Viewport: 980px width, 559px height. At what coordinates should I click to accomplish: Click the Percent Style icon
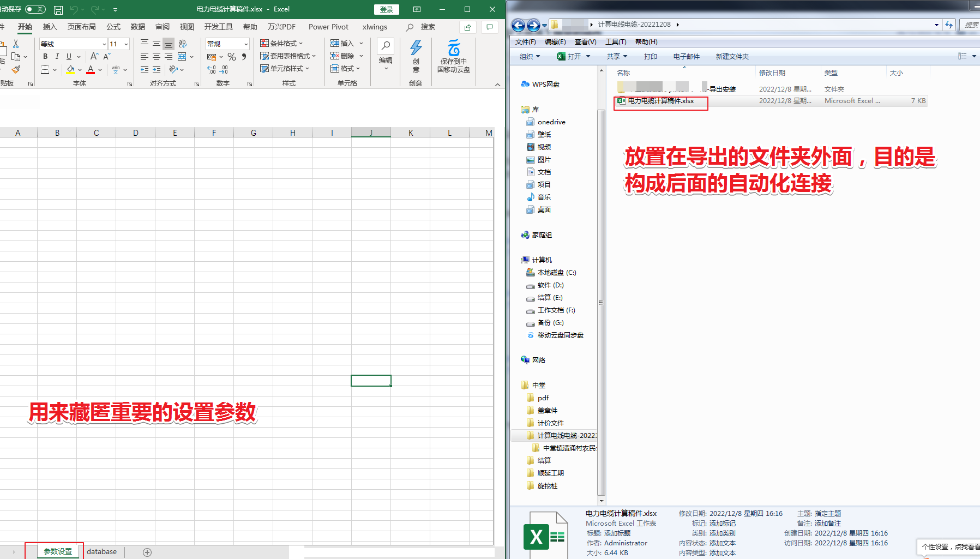232,57
